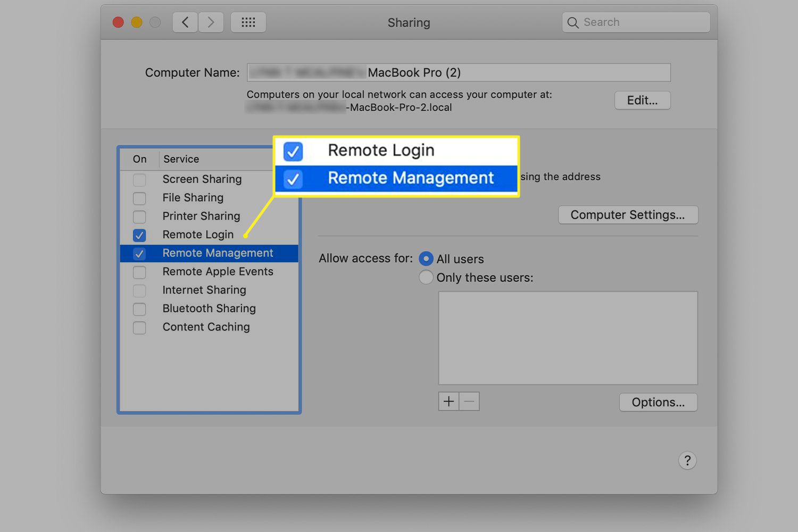Open help with the question mark button
Image resolution: width=798 pixels, height=532 pixels.
pyautogui.click(x=687, y=460)
